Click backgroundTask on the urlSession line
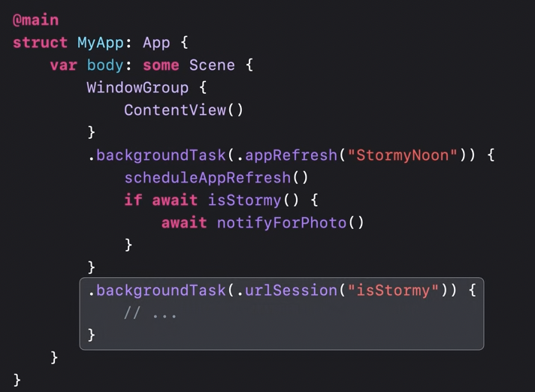The width and height of the screenshot is (535, 392). pyautogui.click(x=161, y=291)
